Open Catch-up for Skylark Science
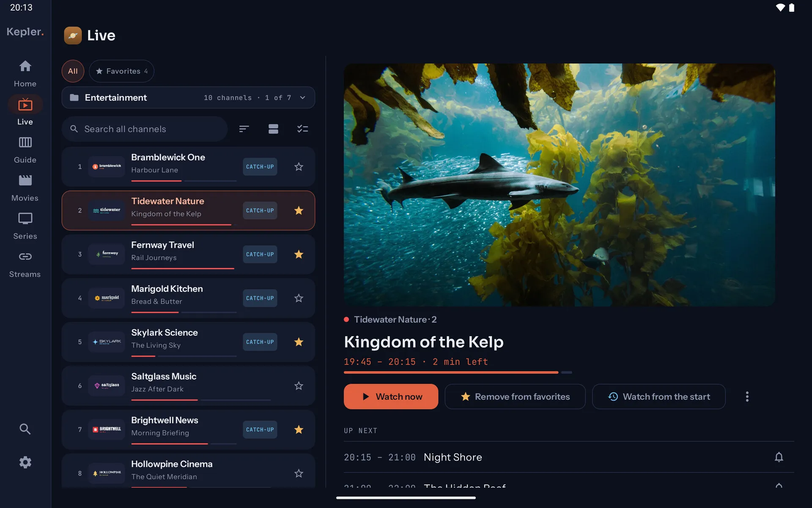The height and width of the screenshot is (508, 812). (260, 342)
